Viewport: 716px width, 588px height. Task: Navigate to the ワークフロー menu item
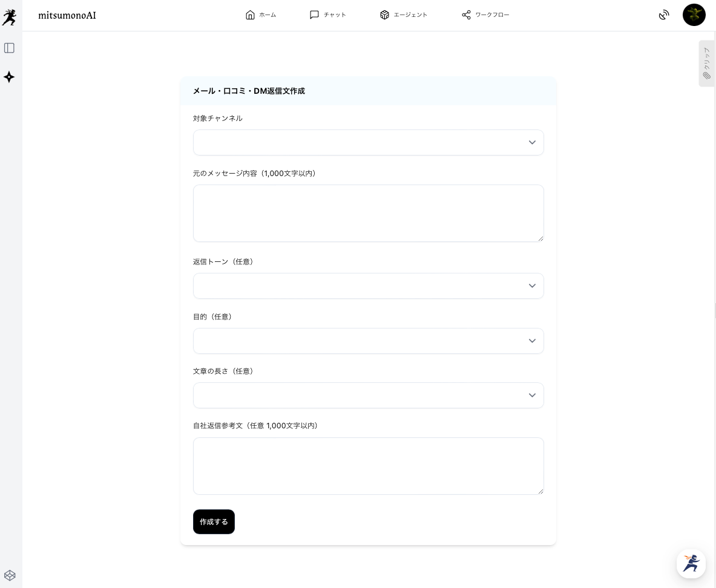[485, 15]
